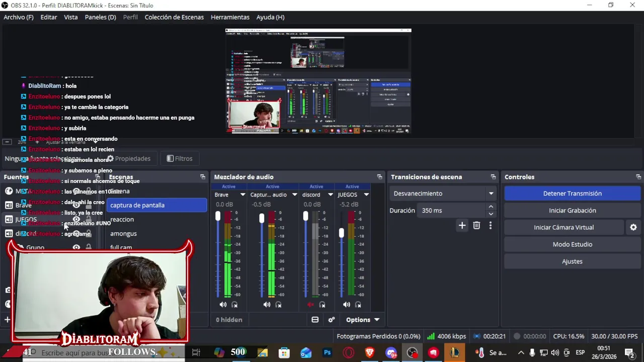This screenshot has height=362, width=644.
Task: Undock the Mezclador de audio panel
Action: click(x=379, y=177)
